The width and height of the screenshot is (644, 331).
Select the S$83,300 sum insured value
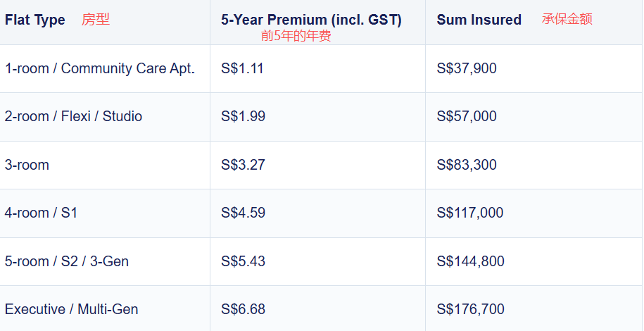pos(467,165)
